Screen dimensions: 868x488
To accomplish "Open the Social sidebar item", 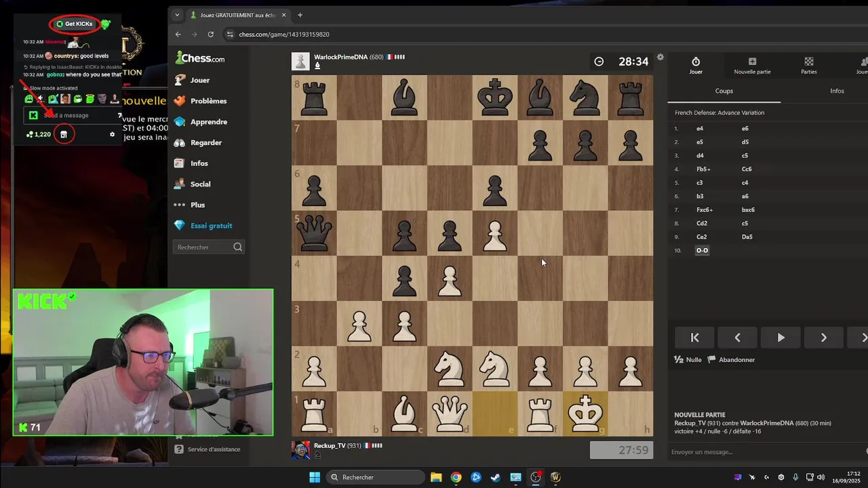I will [193, 184].
